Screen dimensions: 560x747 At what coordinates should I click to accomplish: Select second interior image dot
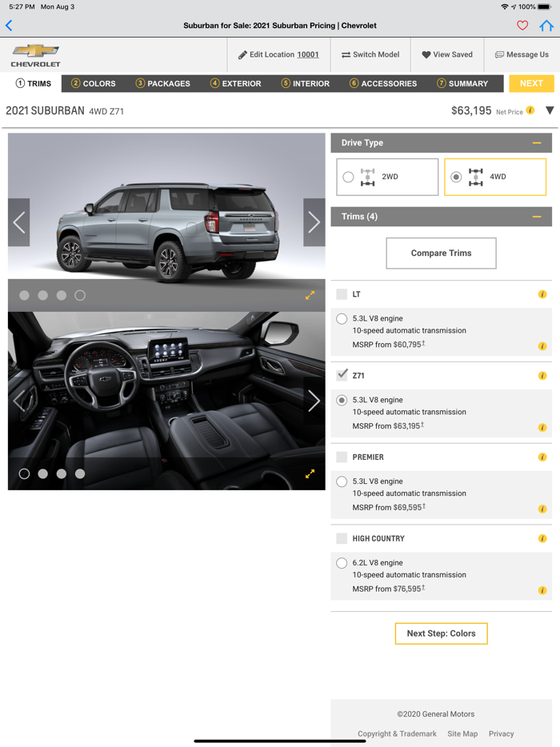coord(43,473)
